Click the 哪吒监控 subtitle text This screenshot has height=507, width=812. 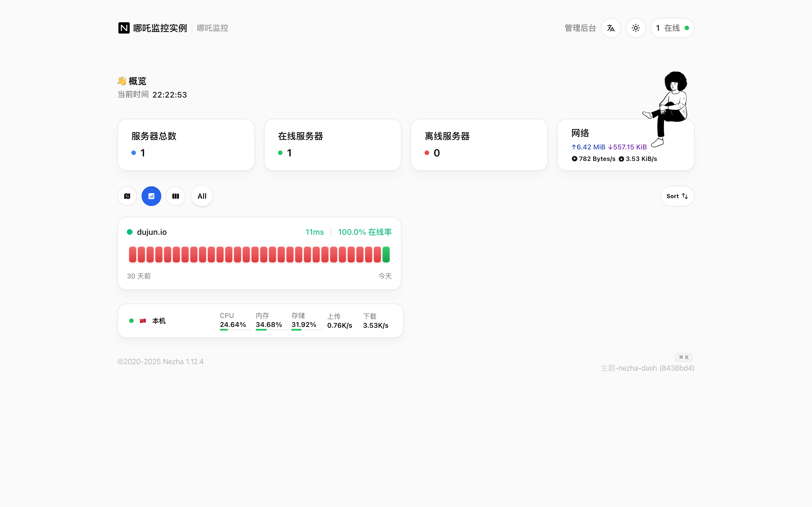212,28
